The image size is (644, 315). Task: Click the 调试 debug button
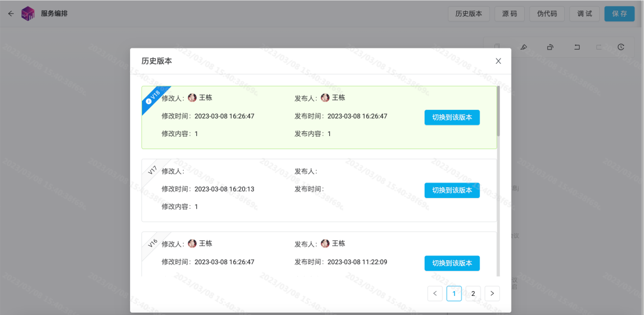584,14
